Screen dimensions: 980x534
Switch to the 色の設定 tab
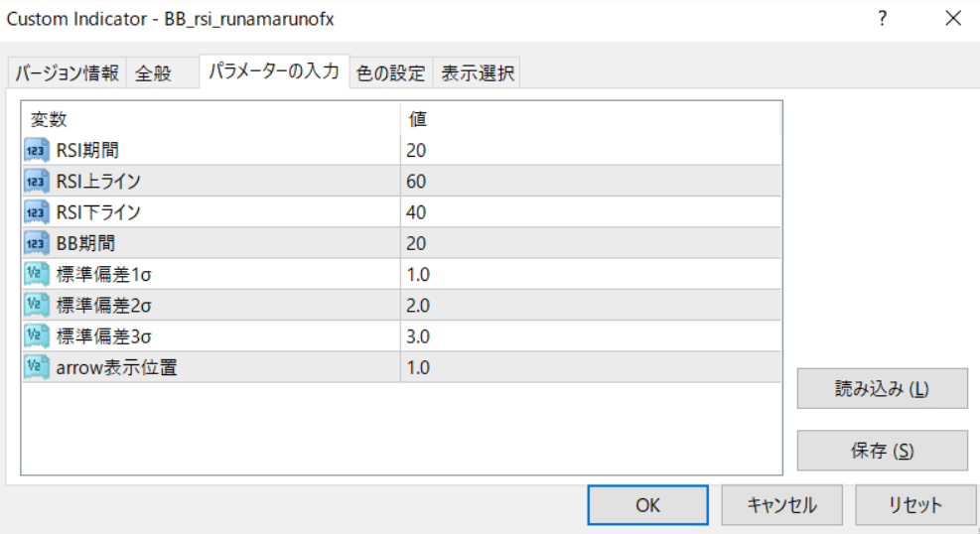(390, 72)
